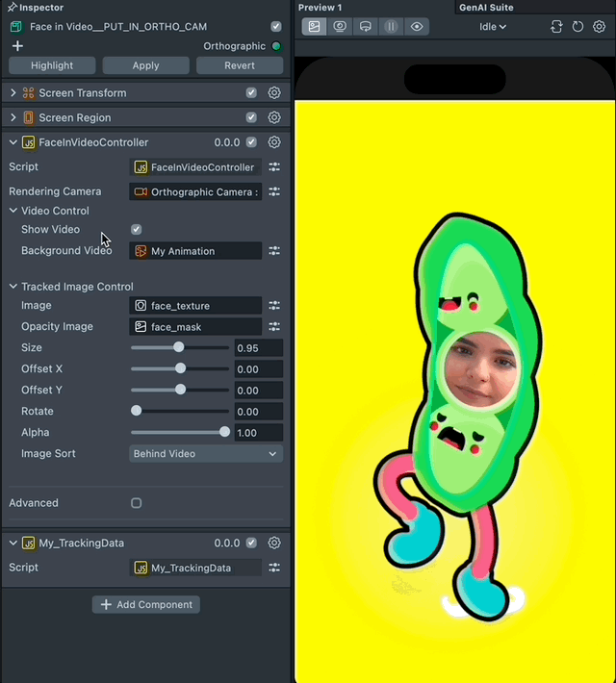The width and height of the screenshot is (616, 683).
Task: Switch to the GenAI Suite tab
Action: pyautogui.click(x=486, y=7)
